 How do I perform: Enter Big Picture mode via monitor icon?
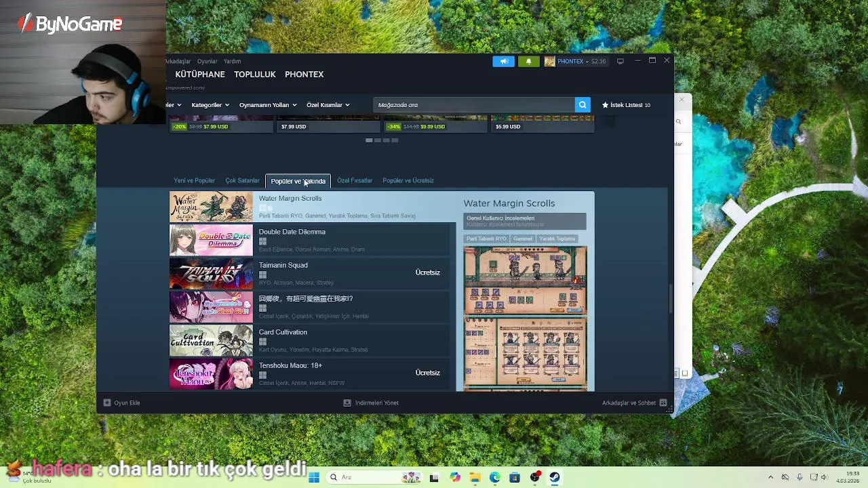pyautogui.click(x=620, y=61)
